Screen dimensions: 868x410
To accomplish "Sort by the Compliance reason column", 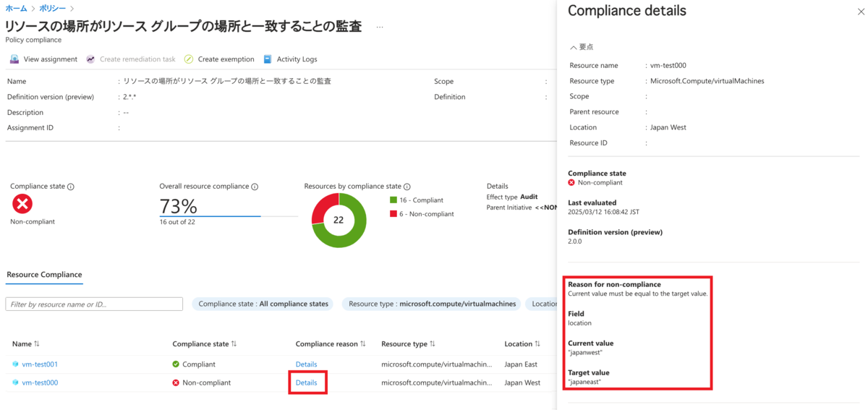I will [331, 344].
